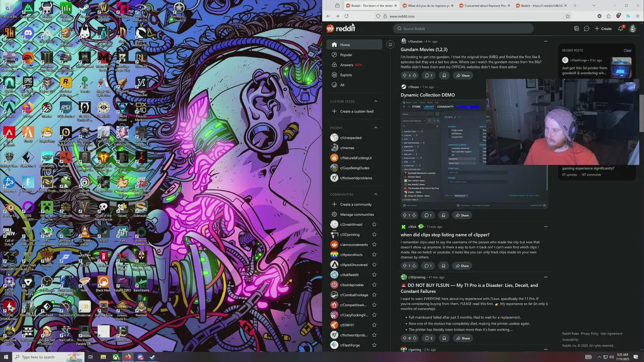Open the user avatar menu in the Reddit header

click(632, 29)
